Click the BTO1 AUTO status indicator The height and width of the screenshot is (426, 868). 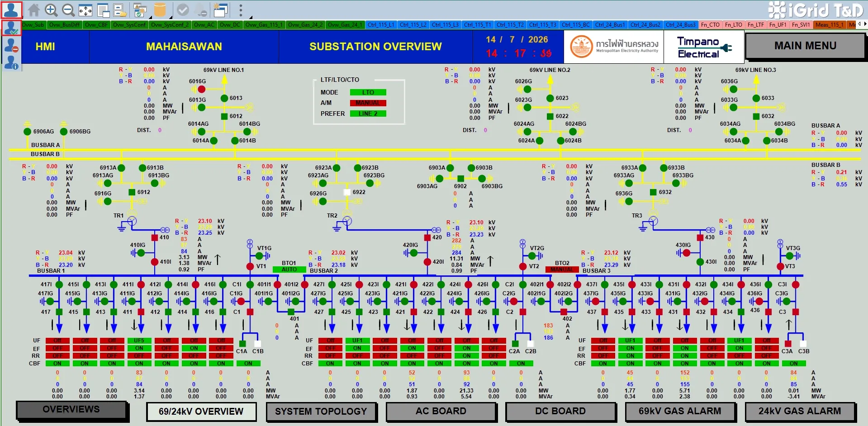pyautogui.click(x=289, y=270)
